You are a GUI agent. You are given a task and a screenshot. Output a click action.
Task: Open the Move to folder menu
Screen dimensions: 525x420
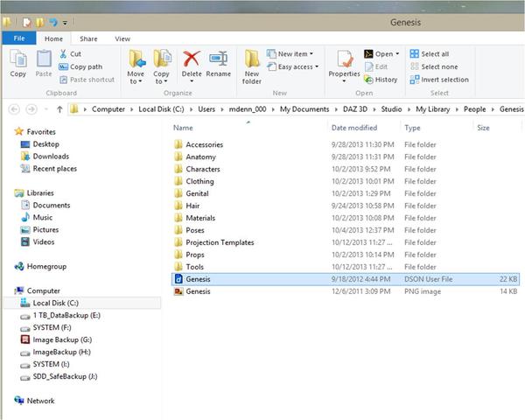click(x=136, y=67)
